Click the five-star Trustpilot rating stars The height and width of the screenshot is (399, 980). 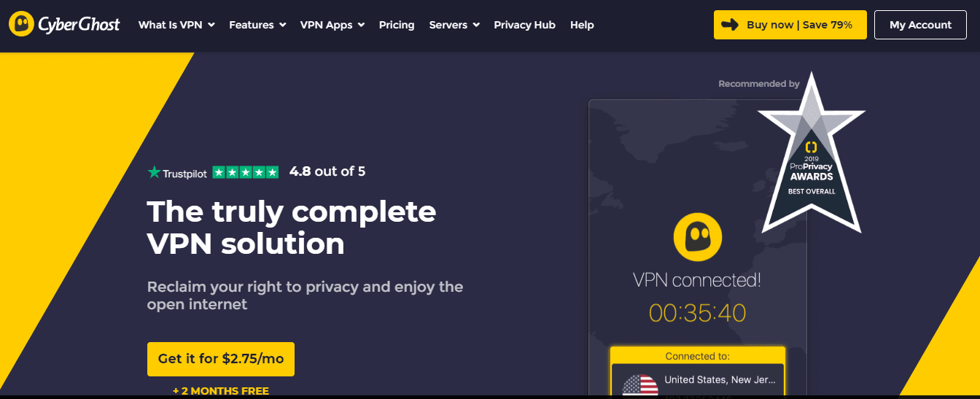point(246,172)
